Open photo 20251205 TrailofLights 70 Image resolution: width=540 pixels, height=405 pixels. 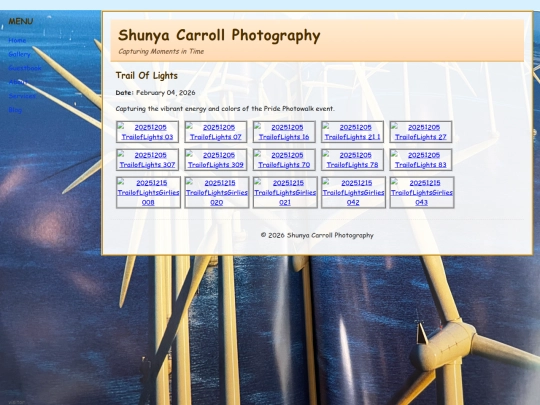coord(284,160)
